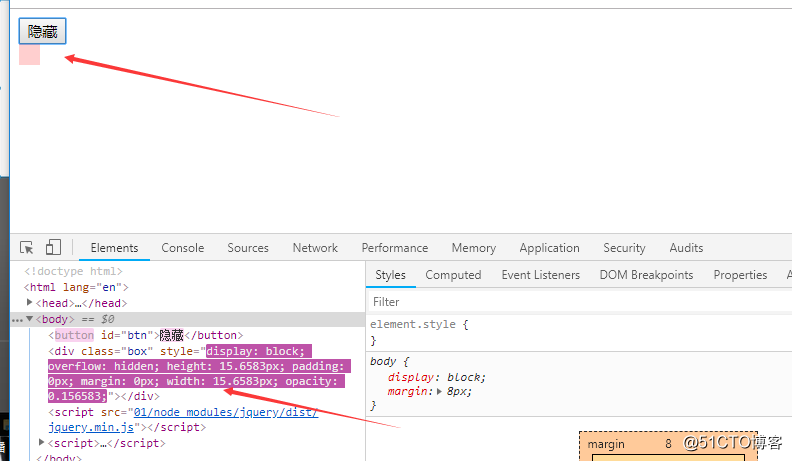Image resolution: width=792 pixels, height=461 pixels.
Task: Select the html lang="en" node
Action: tap(76, 287)
